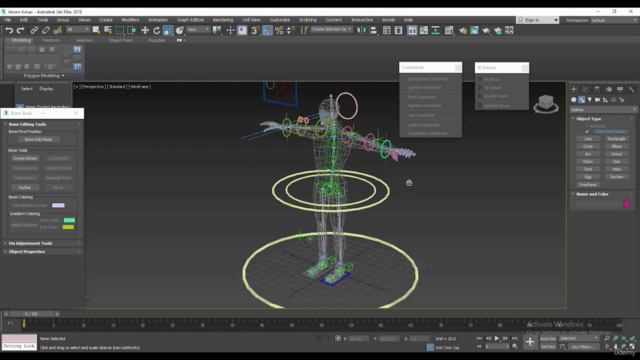640x360 pixels.
Task: Toggle the Angle Snap icon
Action: pos(267,30)
